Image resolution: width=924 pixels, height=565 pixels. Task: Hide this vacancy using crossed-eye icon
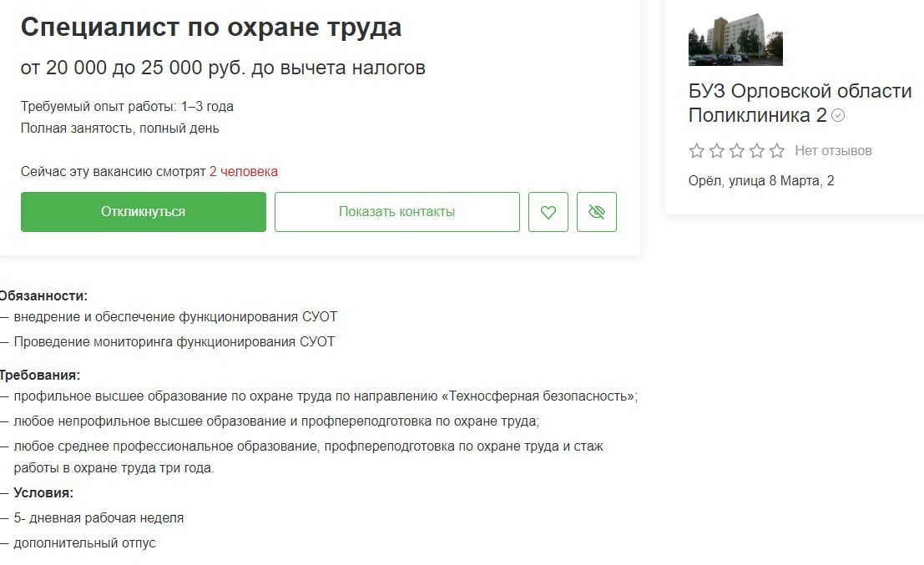pyautogui.click(x=596, y=212)
